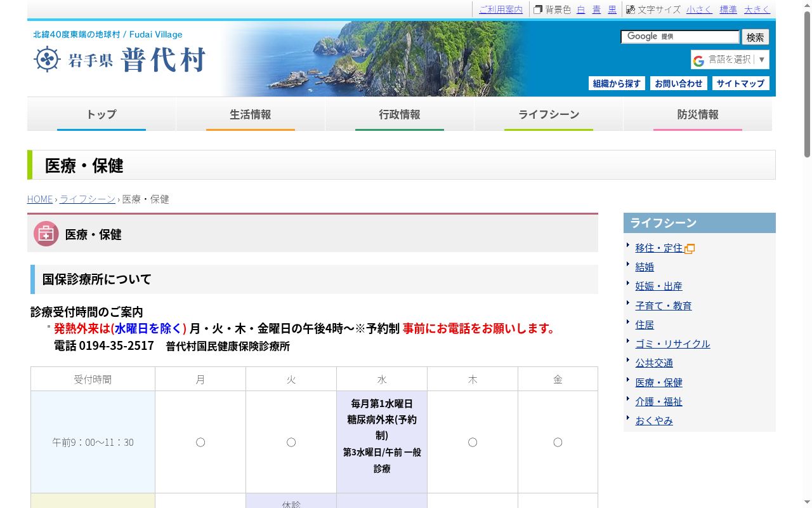Click the Fudai Village emblem logo
Viewport: 812px width, 508px height.
coord(46,60)
